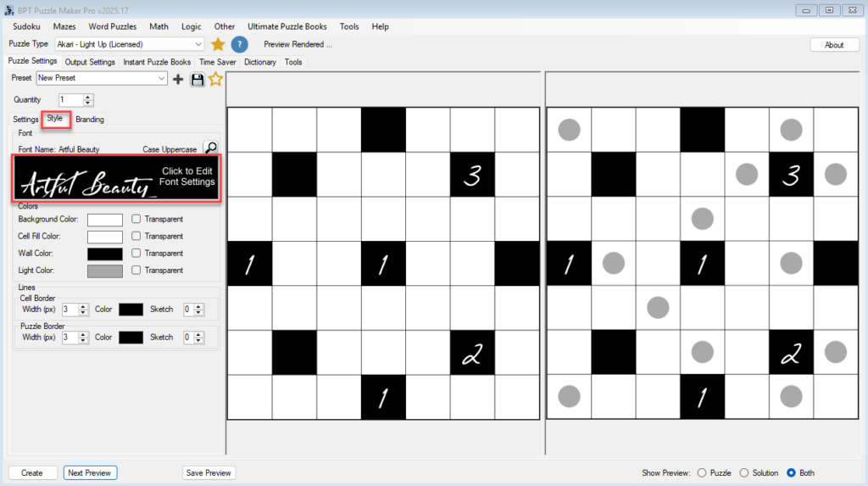Image resolution: width=868 pixels, height=486 pixels.
Task: Open the Ultimate Puzzle Books menu
Action: (x=287, y=26)
